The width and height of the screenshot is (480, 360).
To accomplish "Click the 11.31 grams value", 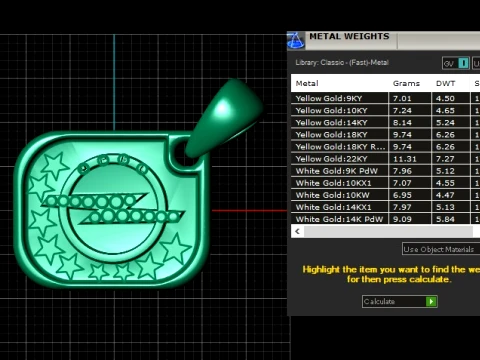I will pos(405,159).
